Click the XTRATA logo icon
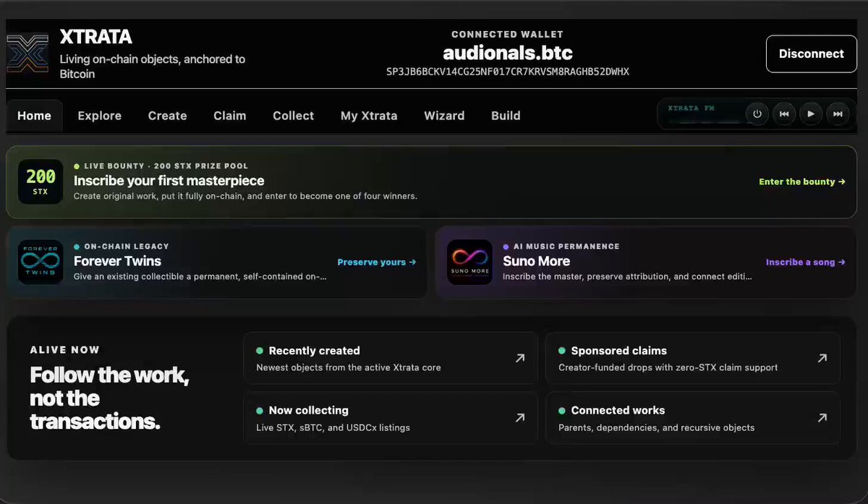Viewport: 868px width, 504px height. click(x=28, y=54)
